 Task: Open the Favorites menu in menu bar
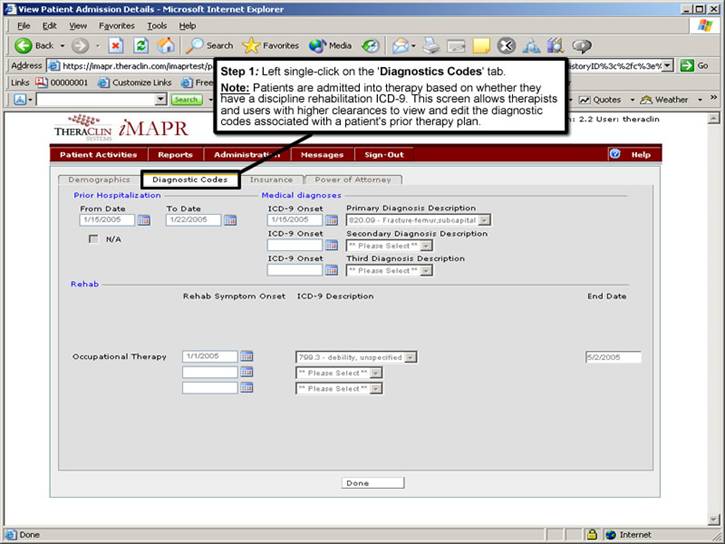(115, 25)
